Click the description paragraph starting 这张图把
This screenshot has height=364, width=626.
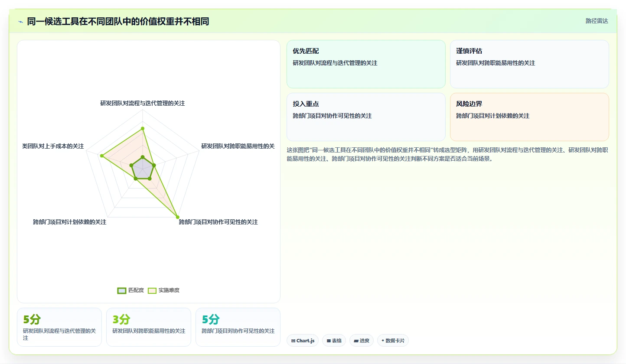pyautogui.click(x=447, y=154)
